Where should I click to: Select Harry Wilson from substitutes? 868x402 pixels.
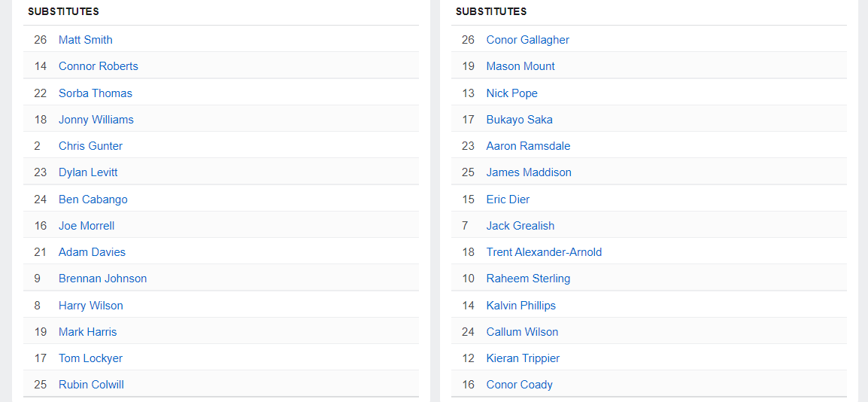coord(90,306)
